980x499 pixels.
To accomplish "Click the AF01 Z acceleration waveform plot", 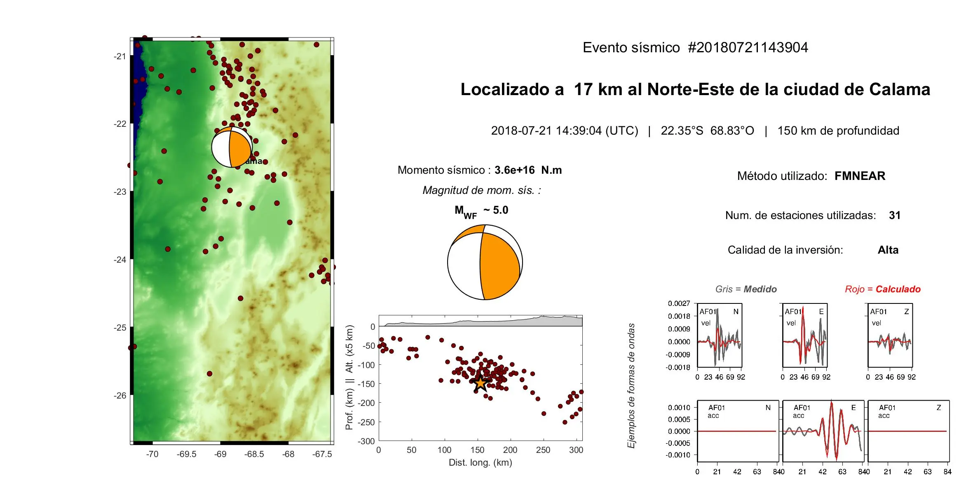I will (x=908, y=431).
